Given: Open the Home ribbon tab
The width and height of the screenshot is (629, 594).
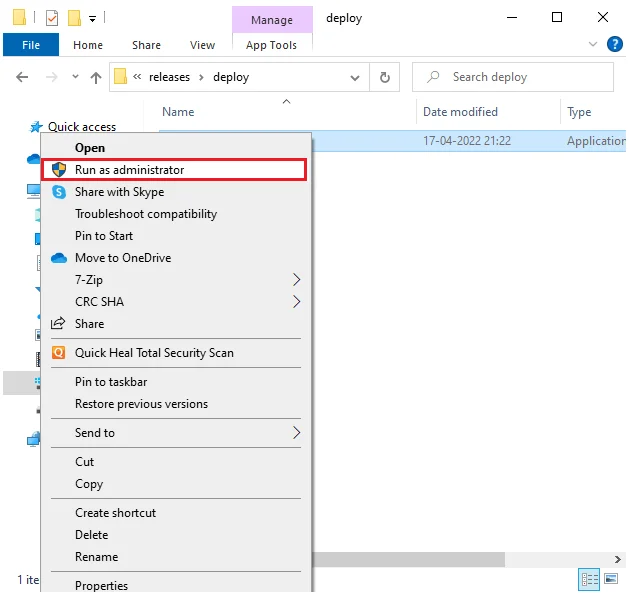Looking at the screenshot, I should pyautogui.click(x=88, y=45).
